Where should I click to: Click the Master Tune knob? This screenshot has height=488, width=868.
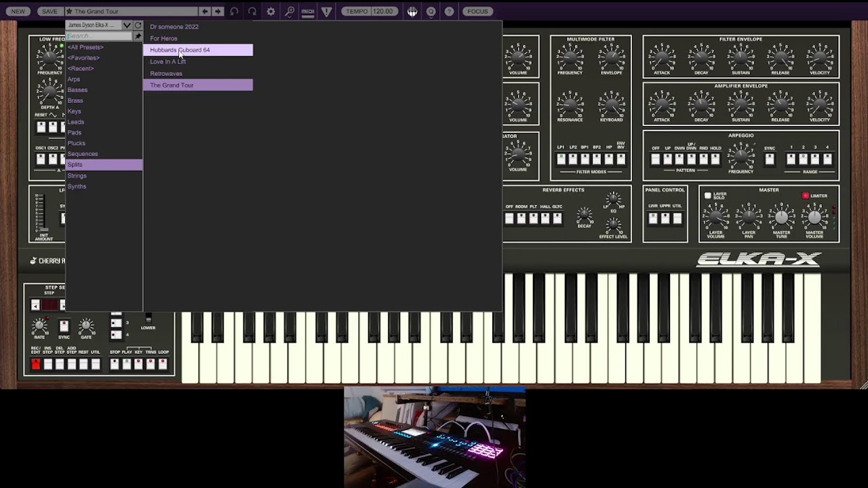781,218
